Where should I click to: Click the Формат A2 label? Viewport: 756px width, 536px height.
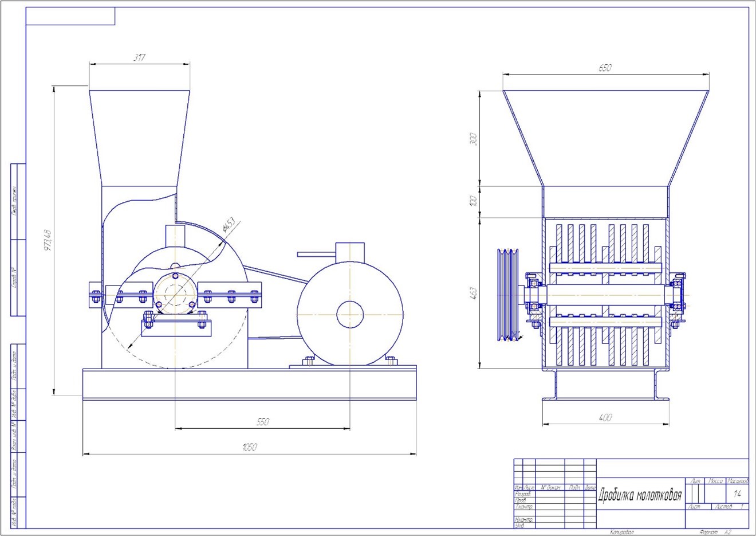tap(716, 532)
